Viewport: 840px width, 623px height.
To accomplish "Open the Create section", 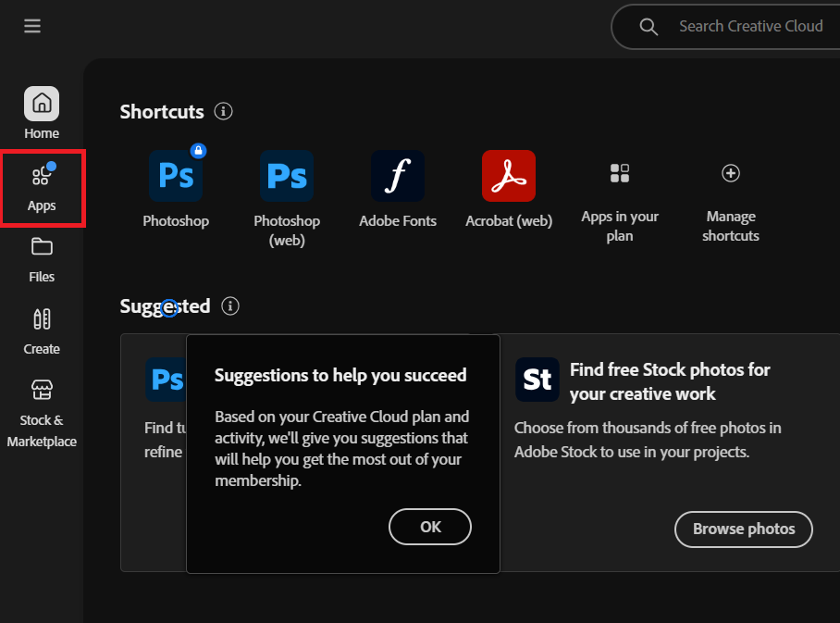I will (42, 331).
